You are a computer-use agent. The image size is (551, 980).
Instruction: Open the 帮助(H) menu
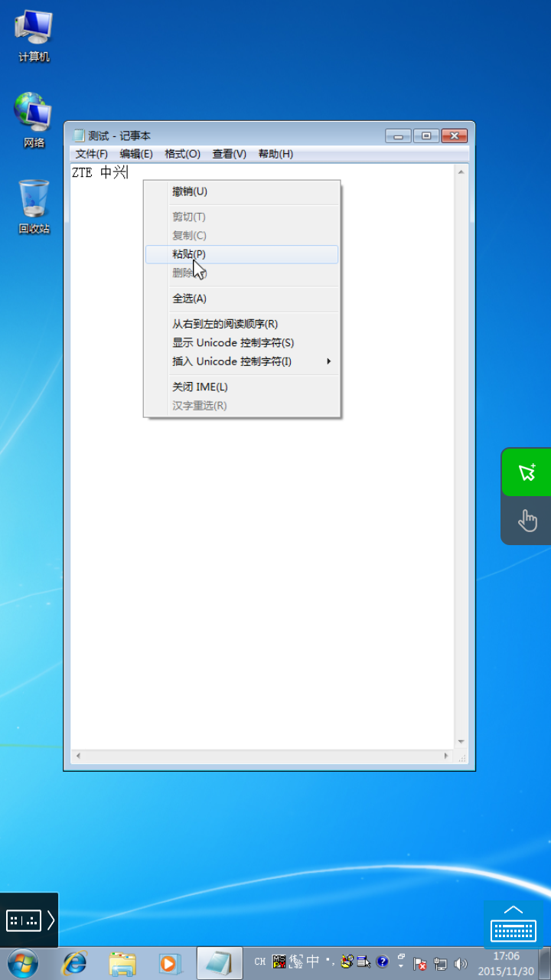(x=275, y=154)
